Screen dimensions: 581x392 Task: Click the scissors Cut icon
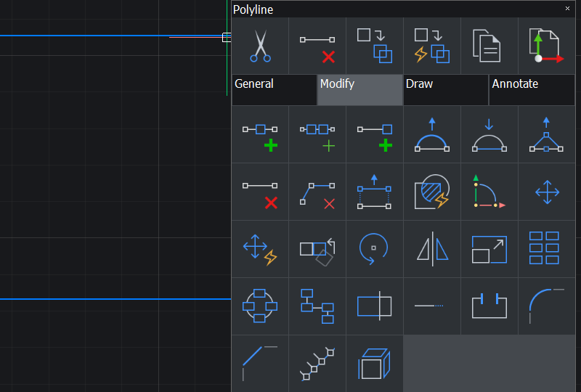click(260, 46)
